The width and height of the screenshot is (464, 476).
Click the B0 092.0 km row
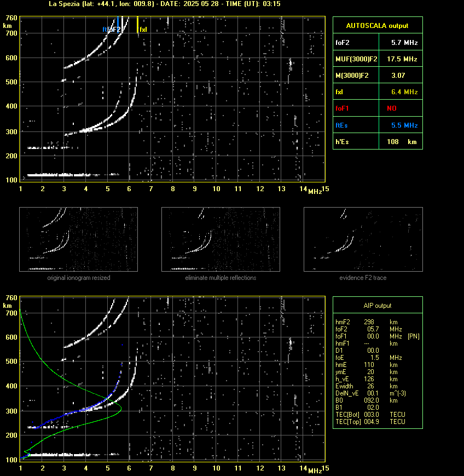[367, 400]
